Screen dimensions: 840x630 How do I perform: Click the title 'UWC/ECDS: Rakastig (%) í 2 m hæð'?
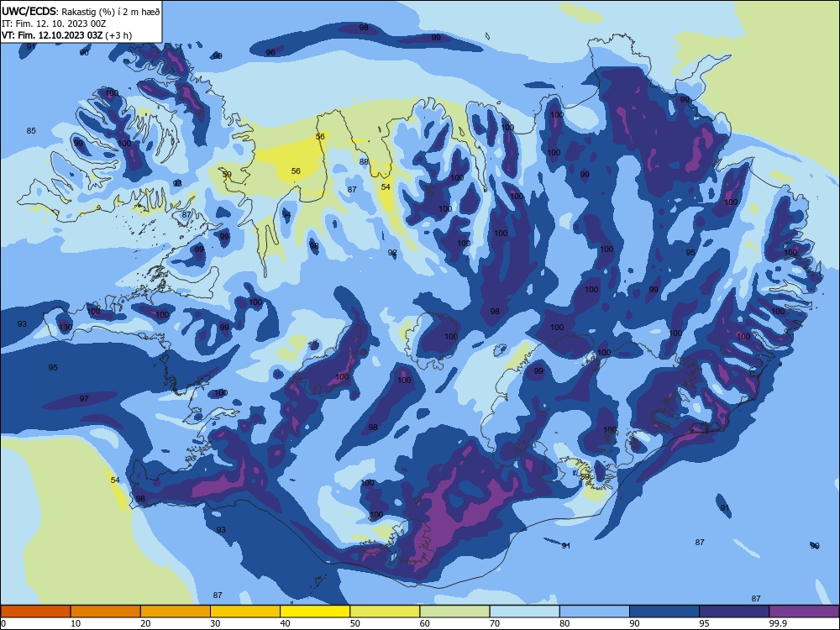coord(81,11)
